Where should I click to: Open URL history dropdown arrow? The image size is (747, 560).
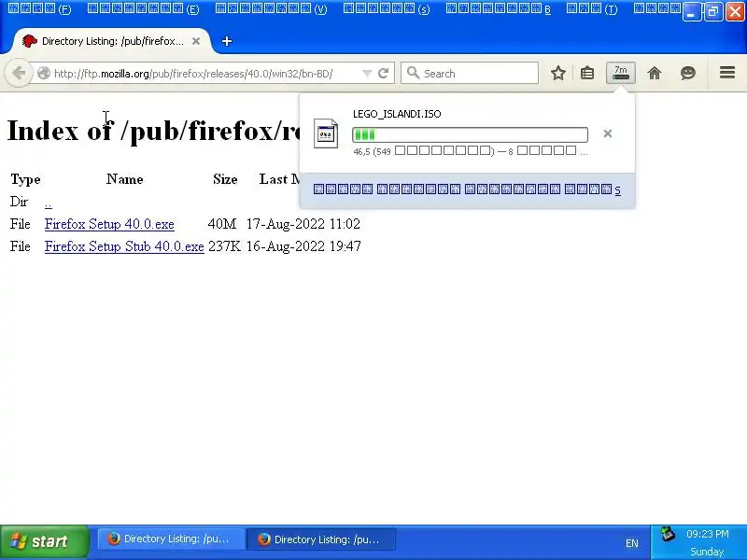(367, 74)
